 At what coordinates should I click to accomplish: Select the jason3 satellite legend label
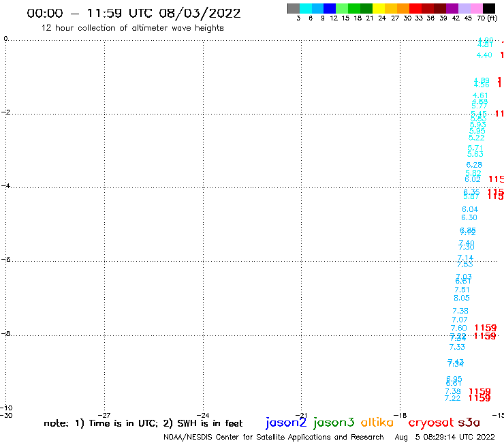coord(334,423)
